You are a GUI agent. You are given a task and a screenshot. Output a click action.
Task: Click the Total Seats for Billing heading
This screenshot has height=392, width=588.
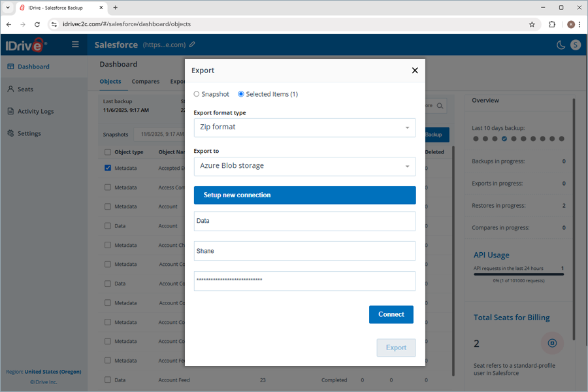[x=512, y=318]
